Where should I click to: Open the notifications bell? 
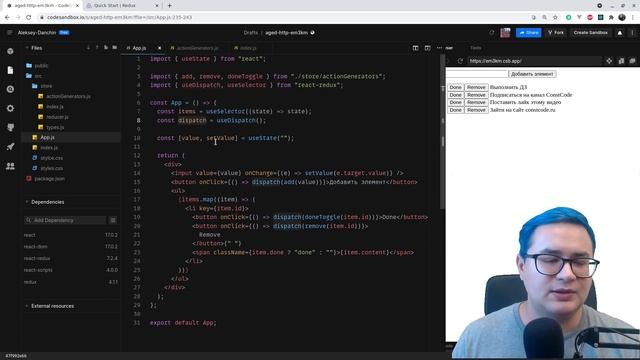coord(620,33)
